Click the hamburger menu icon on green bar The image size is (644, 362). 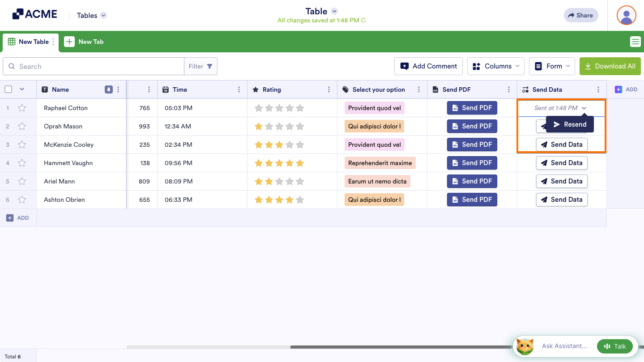(x=635, y=42)
